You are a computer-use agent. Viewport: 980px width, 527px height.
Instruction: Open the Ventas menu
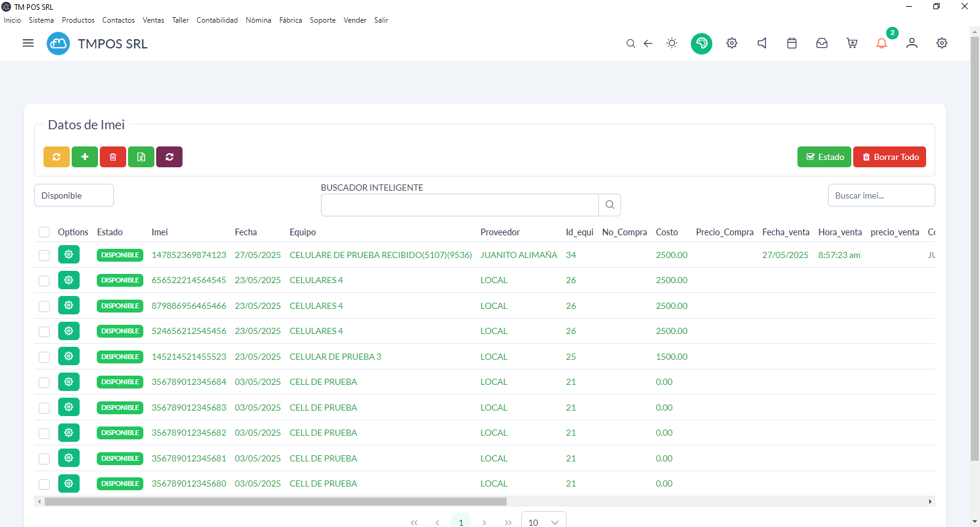click(153, 20)
